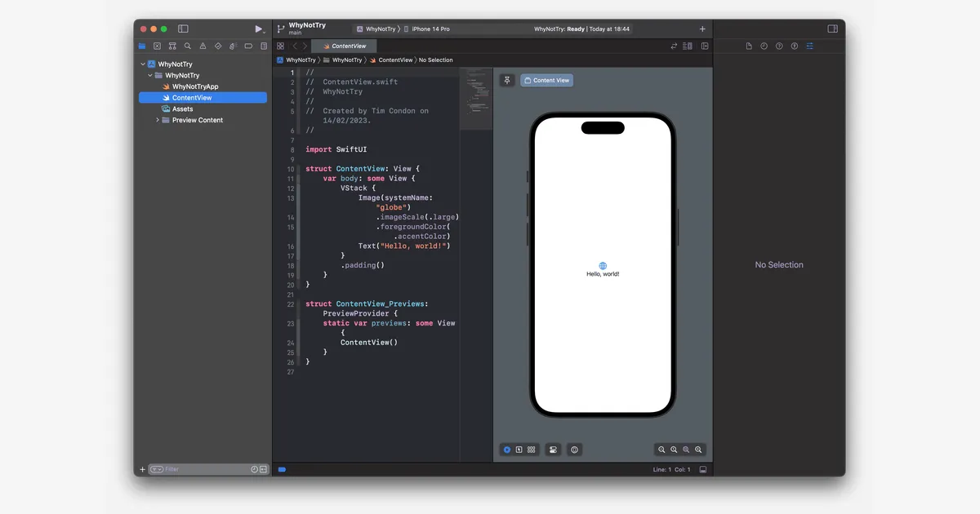This screenshot has height=514, width=980.
Task: Show the Attributes inspector
Action: coord(809,47)
